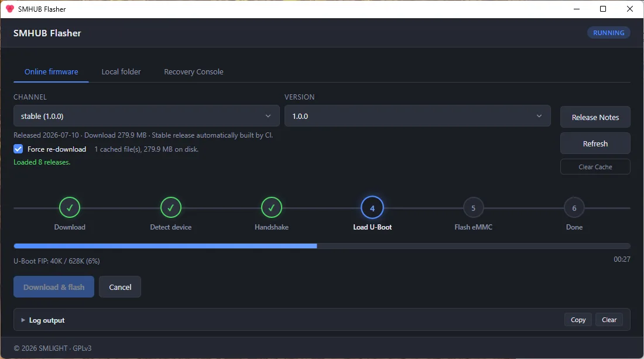Click the Clear Cache button
This screenshot has width=644, height=359.
point(595,167)
